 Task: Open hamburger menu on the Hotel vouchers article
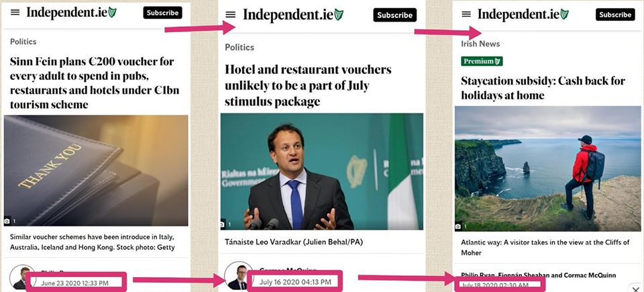point(231,15)
